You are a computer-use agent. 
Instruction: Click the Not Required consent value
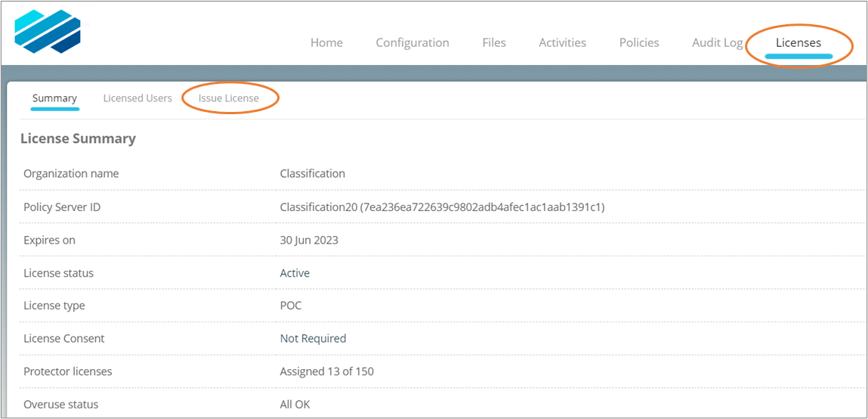[313, 338]
